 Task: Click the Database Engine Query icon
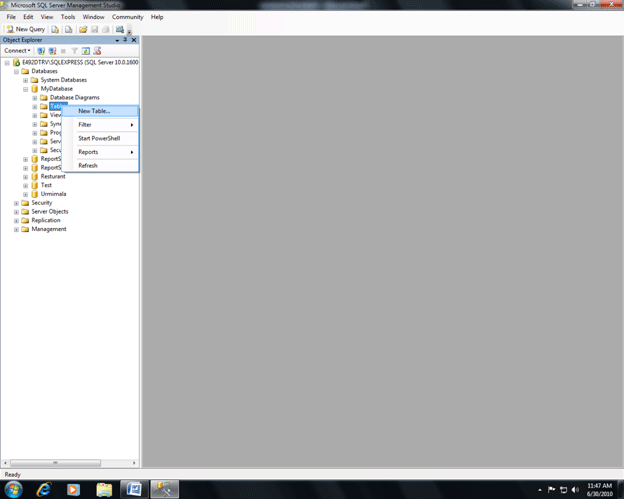pyautogui.click(x=55, y=29)
